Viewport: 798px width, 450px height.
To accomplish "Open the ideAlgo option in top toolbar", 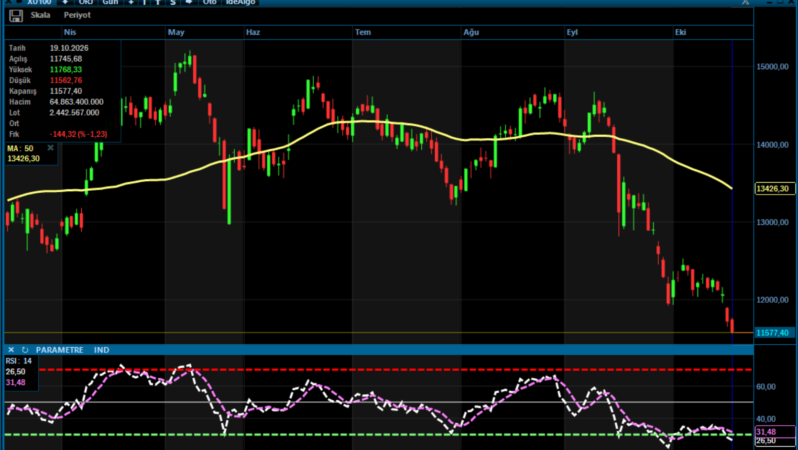I will point(240,2).
